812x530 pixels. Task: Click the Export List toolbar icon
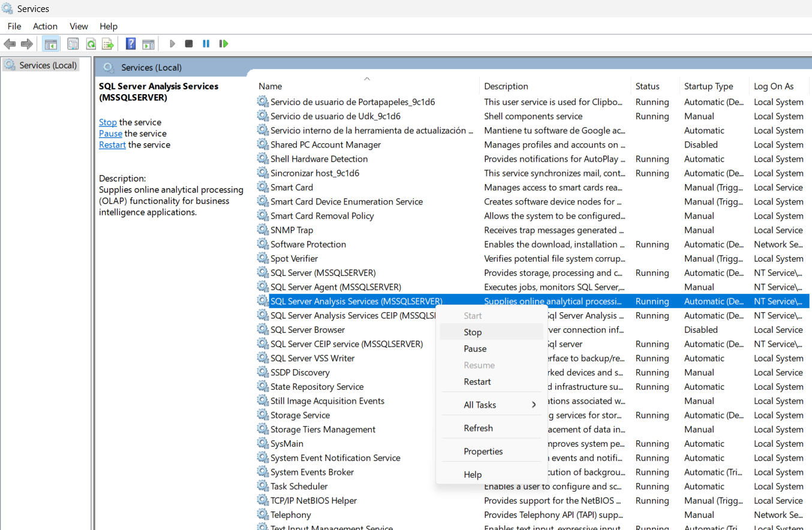coord(108,44)
